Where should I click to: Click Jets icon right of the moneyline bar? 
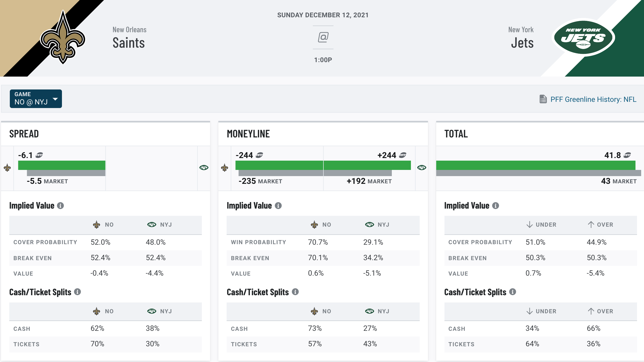(x=422, y=168)
